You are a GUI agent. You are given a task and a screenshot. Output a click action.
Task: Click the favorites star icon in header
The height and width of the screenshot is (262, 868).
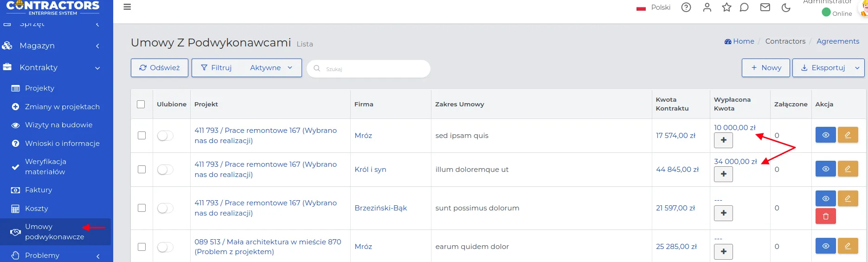[727, 7]
